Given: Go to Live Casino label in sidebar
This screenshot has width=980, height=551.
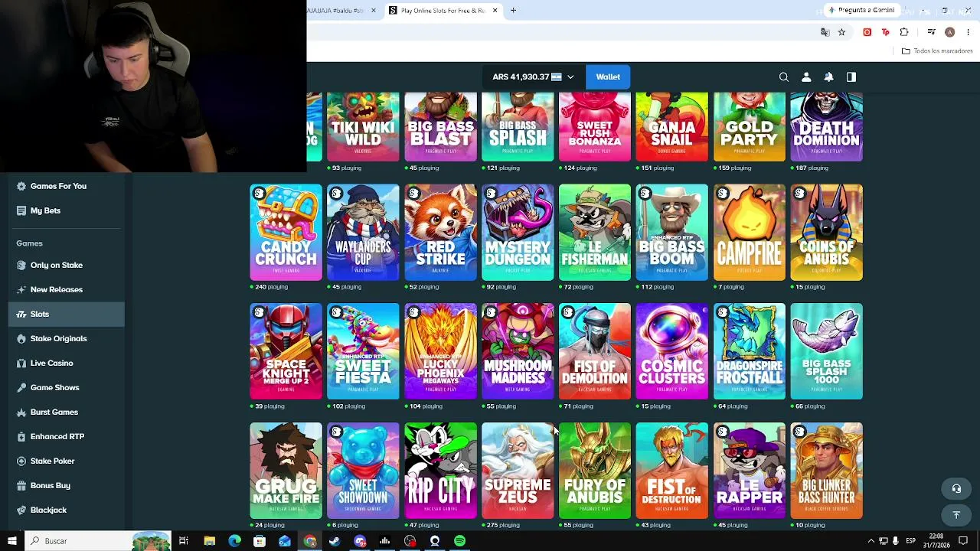Looking at the screenshot, I should point(52,363).
